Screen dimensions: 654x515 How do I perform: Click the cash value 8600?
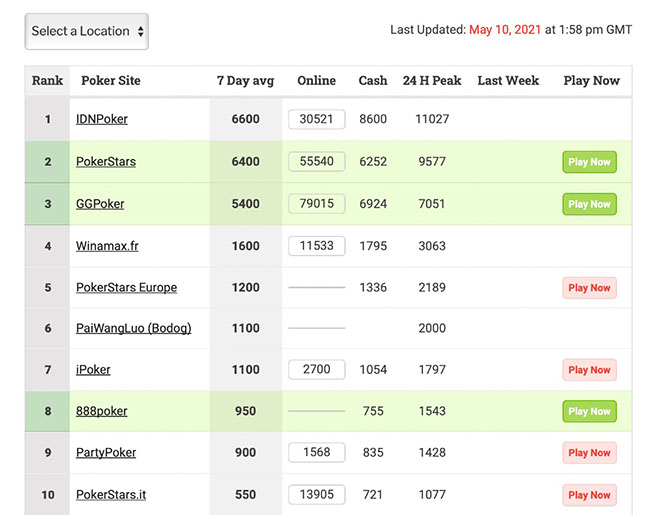point(373,119)
